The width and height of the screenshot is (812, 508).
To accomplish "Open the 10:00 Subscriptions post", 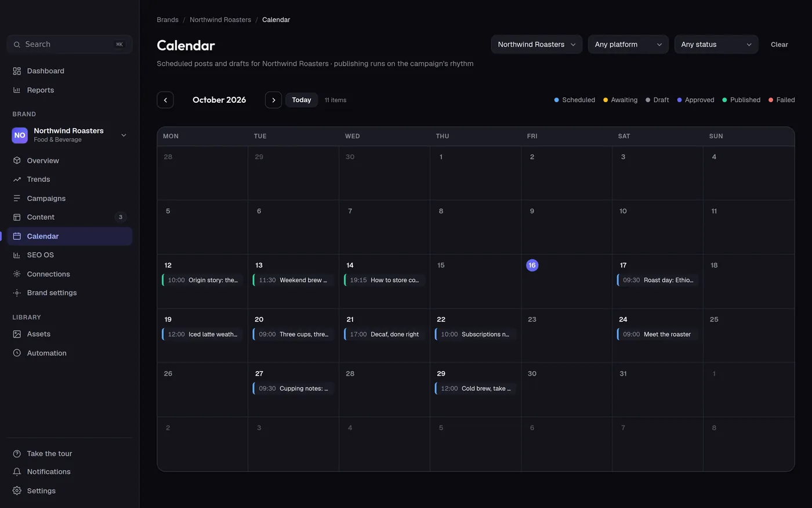I will 476,334.
